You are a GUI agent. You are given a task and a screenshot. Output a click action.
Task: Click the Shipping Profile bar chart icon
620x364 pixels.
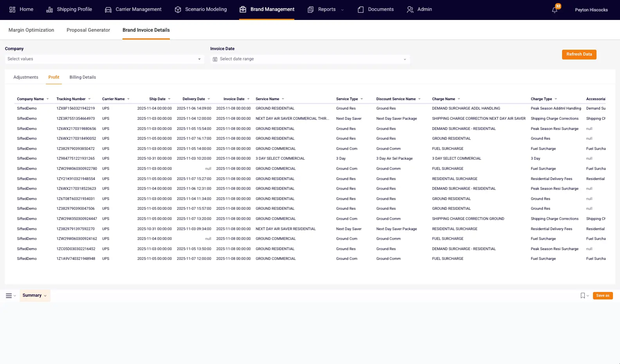coord(50,9)
